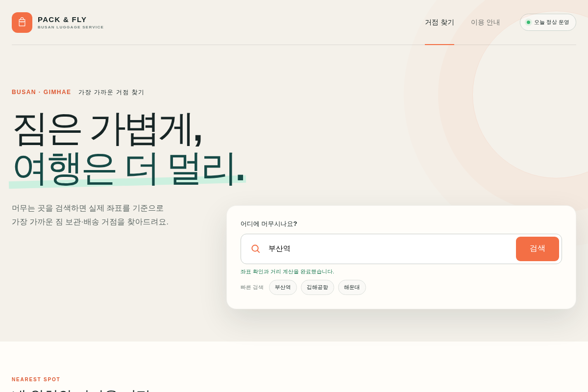
Task: Select the 김해공항 quick search chip
Action: coord(318,288)
